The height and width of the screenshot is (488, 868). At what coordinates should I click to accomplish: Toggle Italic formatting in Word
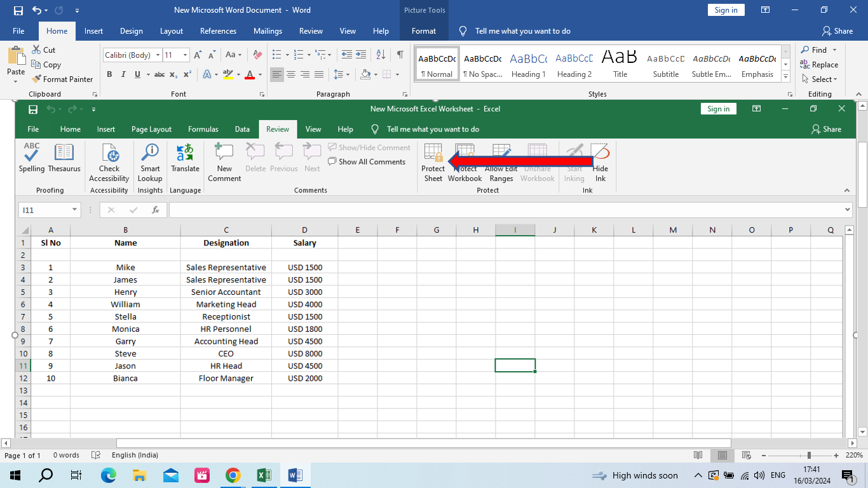123,74
